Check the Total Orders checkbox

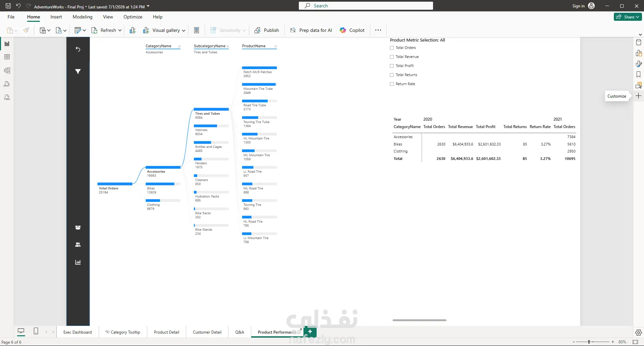point(392,48)
